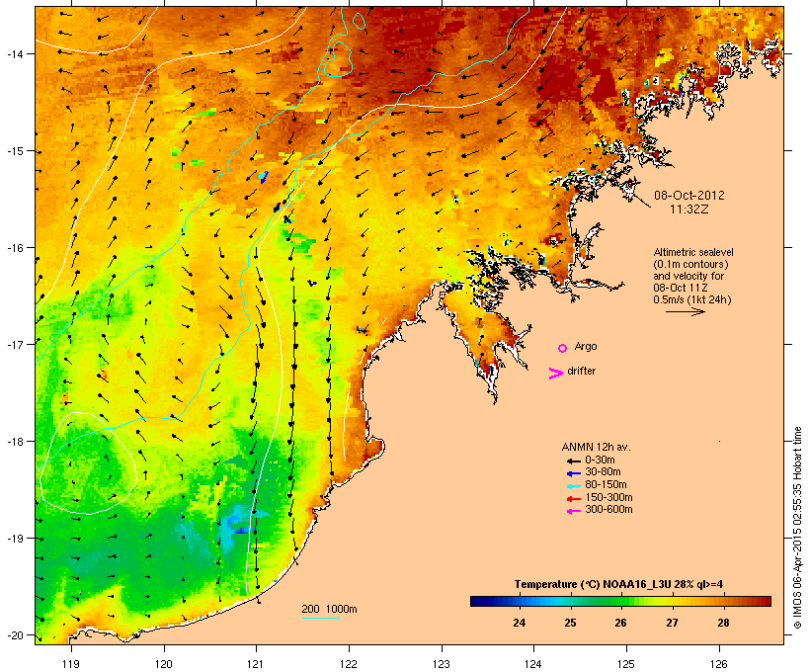The width and height of the screenshot is (810, 672).
Task: Click the longitude axis label 123
Action: tap(442, 664)
